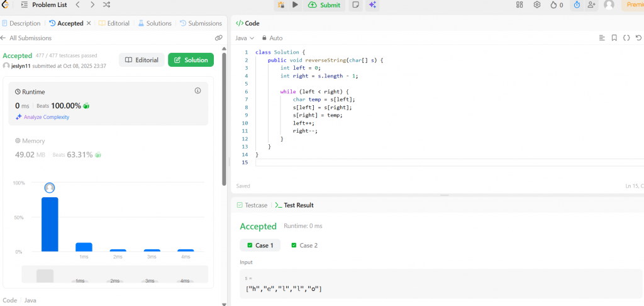
Task: Switch to the Testcase tab
Action: pyautogui.click(x=252, y=205)
